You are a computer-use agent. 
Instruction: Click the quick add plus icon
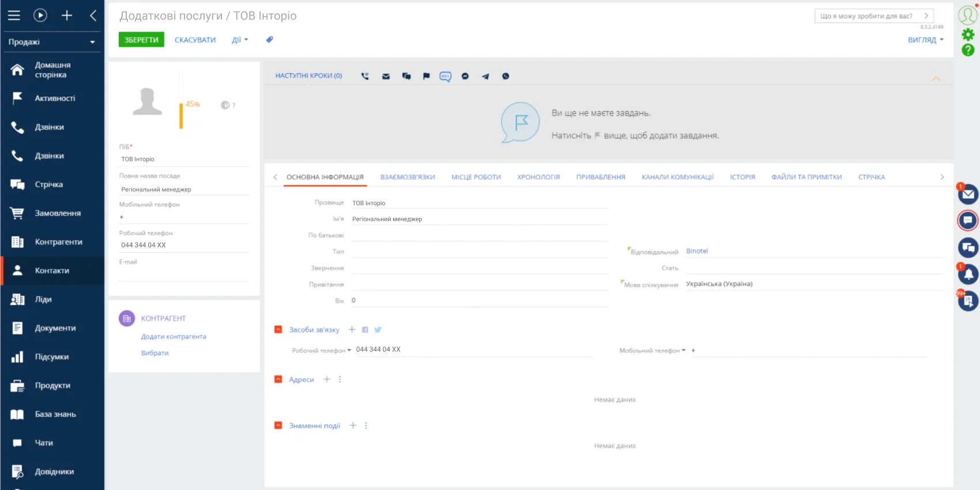[x=67, y=16]
